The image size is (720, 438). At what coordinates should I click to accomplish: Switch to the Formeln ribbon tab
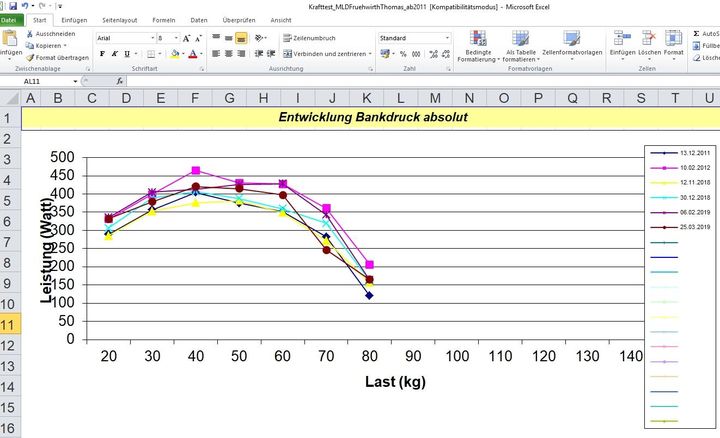pyautogui.click(x=164, y=19)
